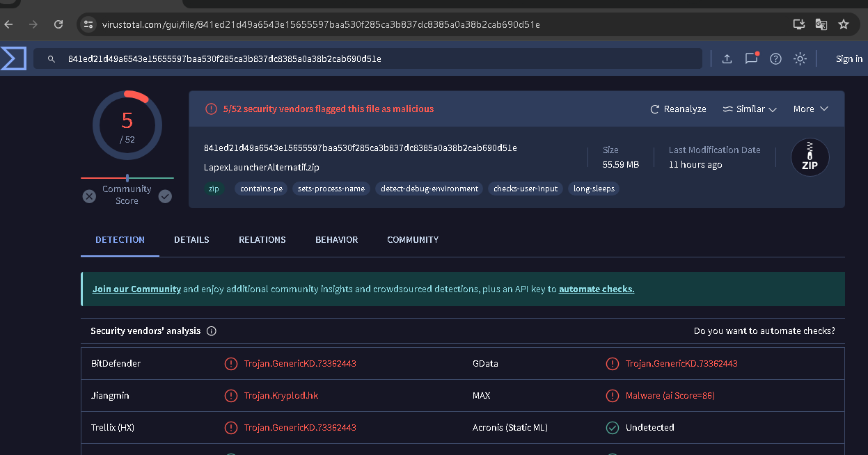868x455 pixels.
Task: Open the RELATIONS tab
Action: pyautogui.click(x=262, y=239)
